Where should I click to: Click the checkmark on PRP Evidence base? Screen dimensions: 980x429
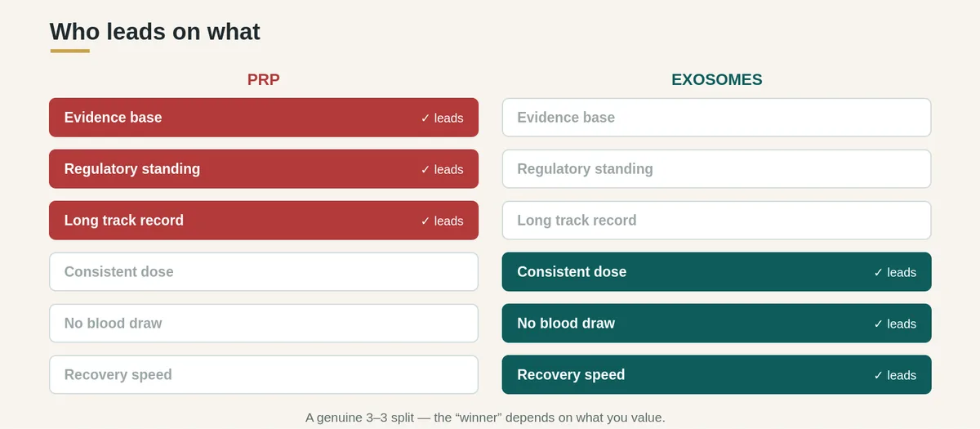(425, 118)
